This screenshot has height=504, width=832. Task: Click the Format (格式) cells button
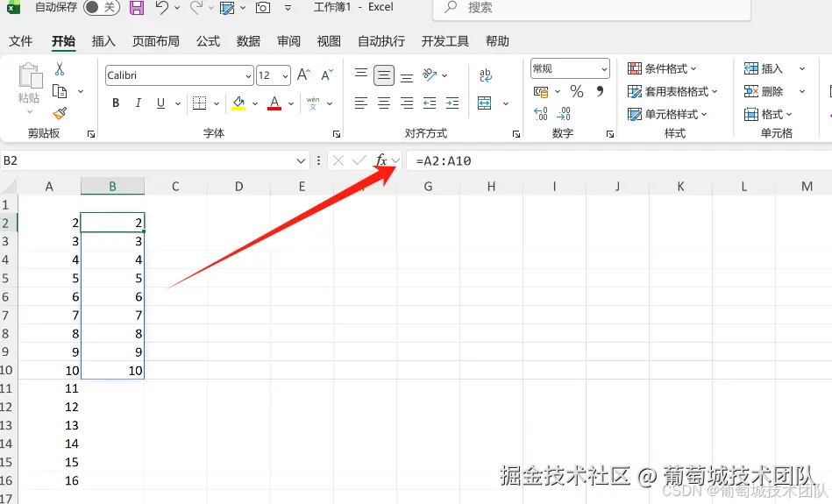point(768,114)
